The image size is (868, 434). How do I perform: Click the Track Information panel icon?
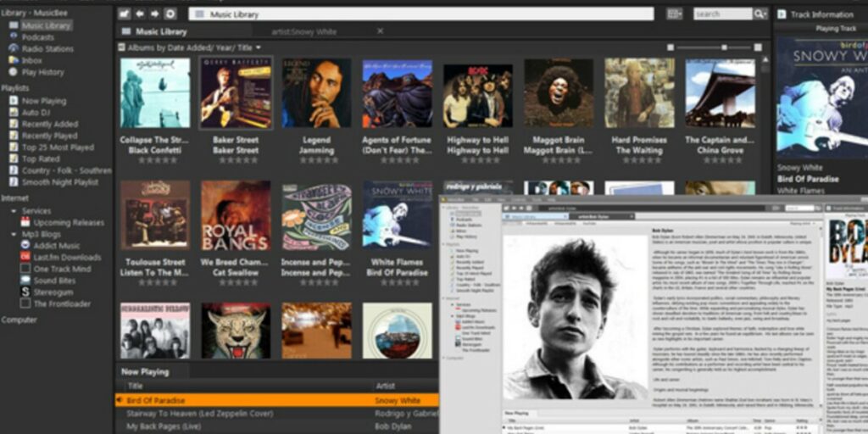(782, 14)
